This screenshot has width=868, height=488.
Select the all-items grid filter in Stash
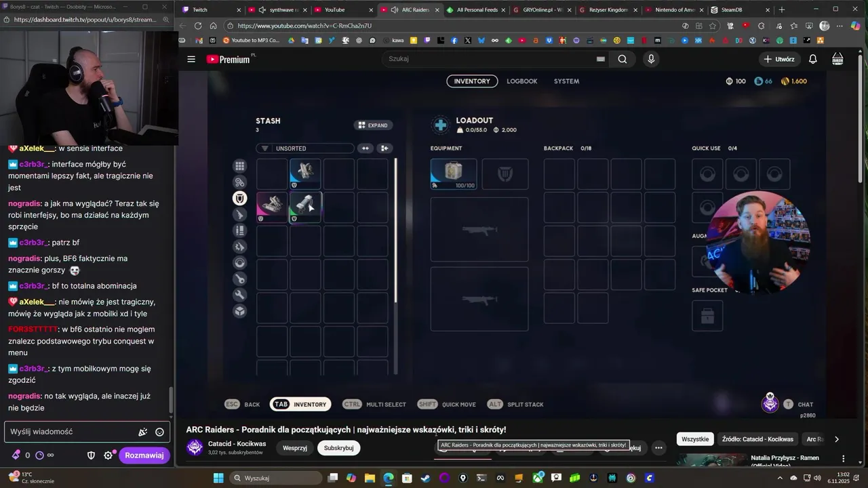click(239, 166)
